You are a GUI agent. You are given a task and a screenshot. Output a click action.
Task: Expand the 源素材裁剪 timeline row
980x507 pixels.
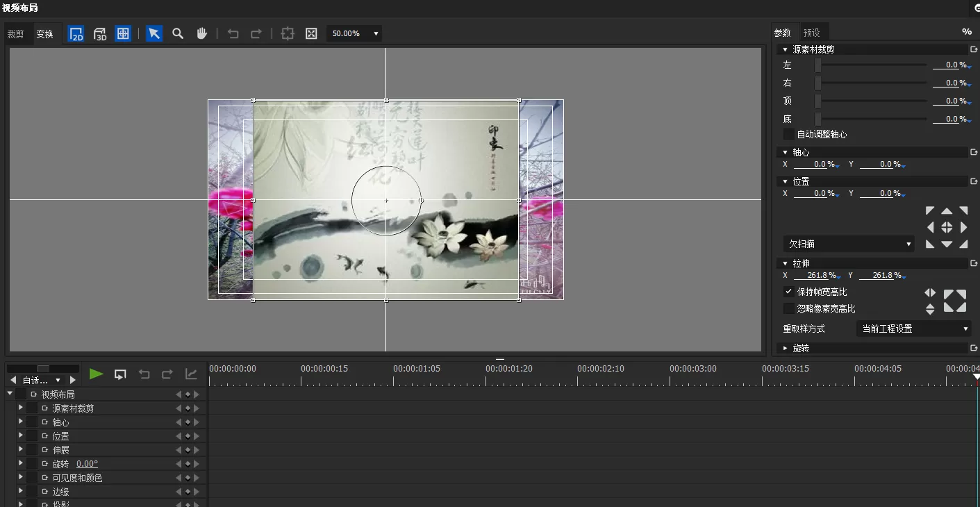click(x=21, y=408)
